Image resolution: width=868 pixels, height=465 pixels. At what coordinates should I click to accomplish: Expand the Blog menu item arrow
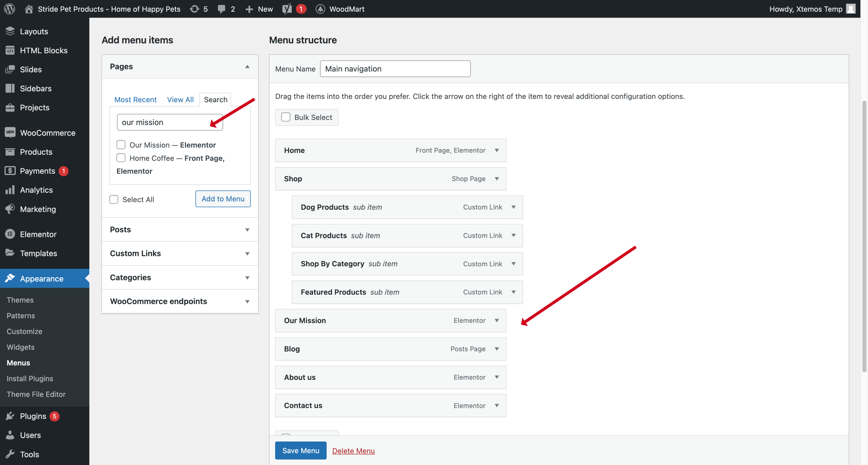pyautogui.click(x=497, y=349)
